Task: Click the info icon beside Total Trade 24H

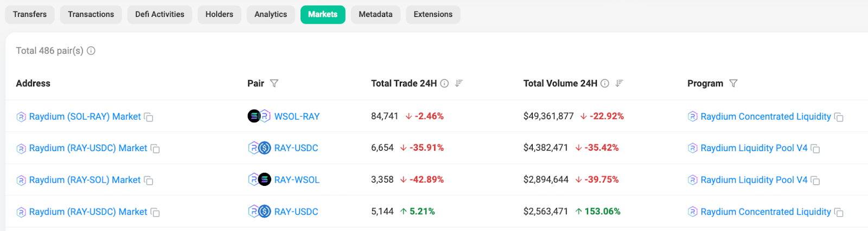Action: click(x=444, y=83)
